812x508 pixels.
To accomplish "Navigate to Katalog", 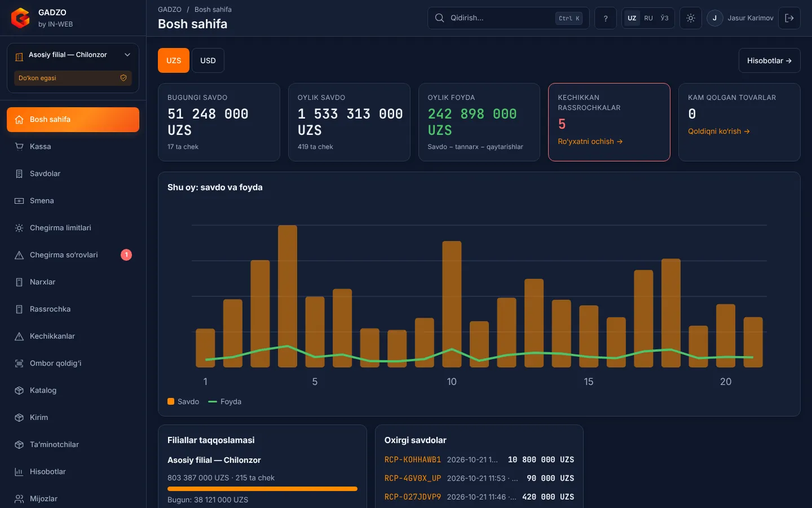I will tap(73, 391).
